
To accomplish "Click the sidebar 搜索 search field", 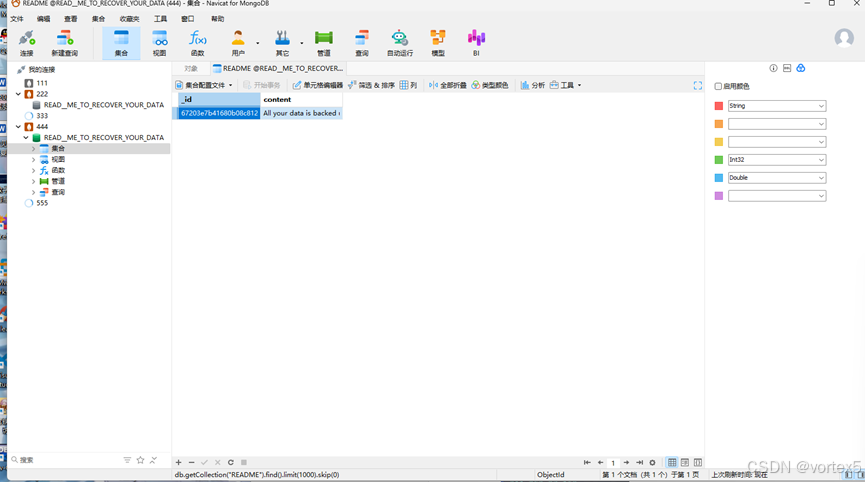I will pyautogui.click(x=66, y=459).
